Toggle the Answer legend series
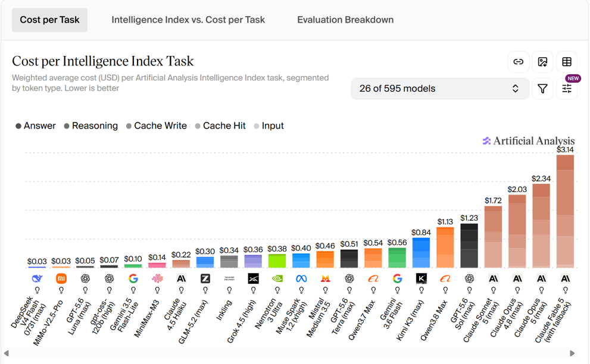This screenshot has width=590, height=364. pyautogui.click(x=36, y=126)
